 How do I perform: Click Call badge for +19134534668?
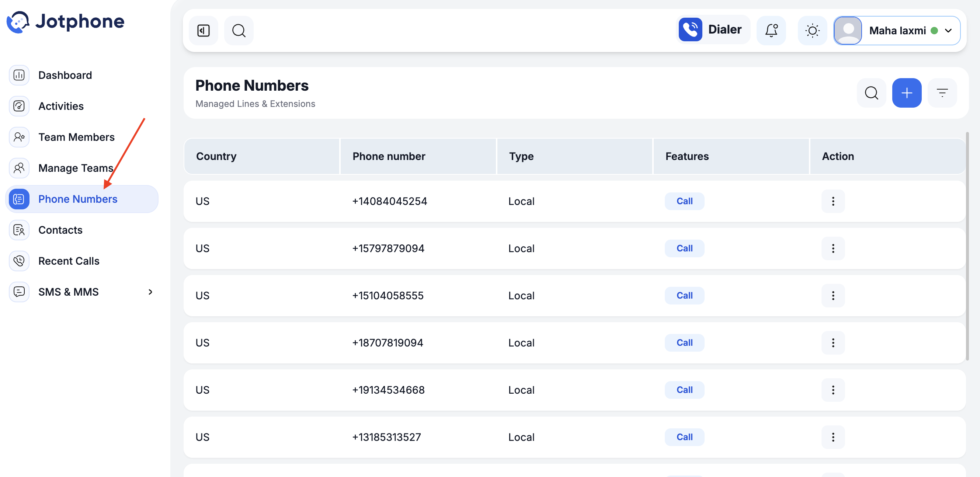[684, 390]
